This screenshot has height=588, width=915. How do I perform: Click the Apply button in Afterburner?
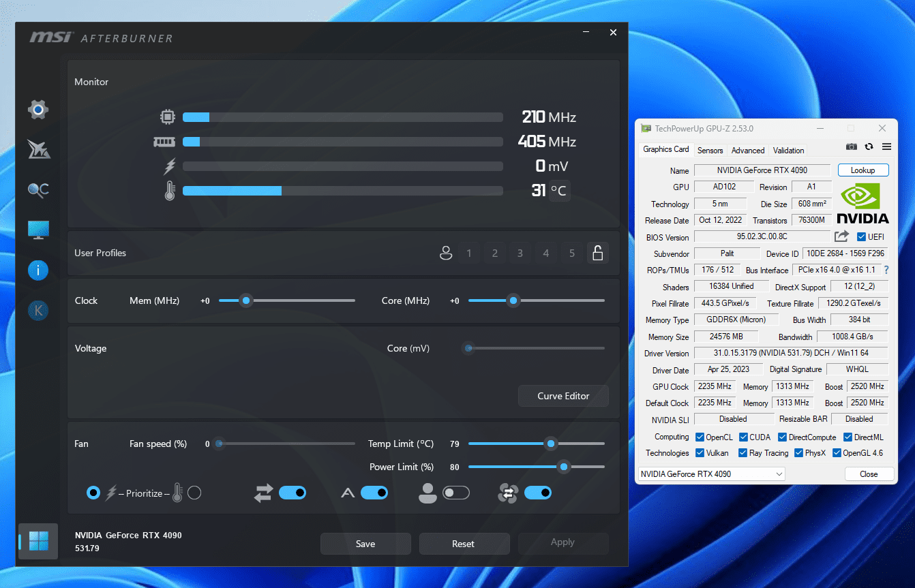click(562, 542)
